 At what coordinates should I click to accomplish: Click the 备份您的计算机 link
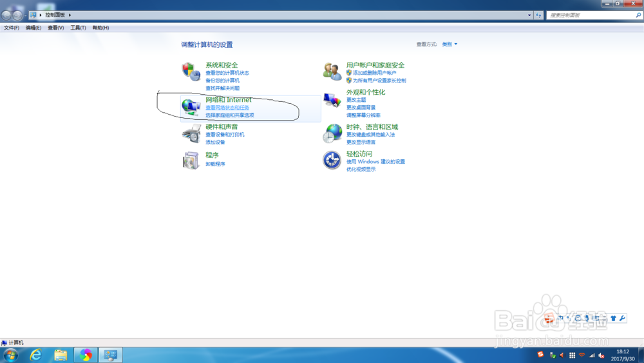point(222,81)
